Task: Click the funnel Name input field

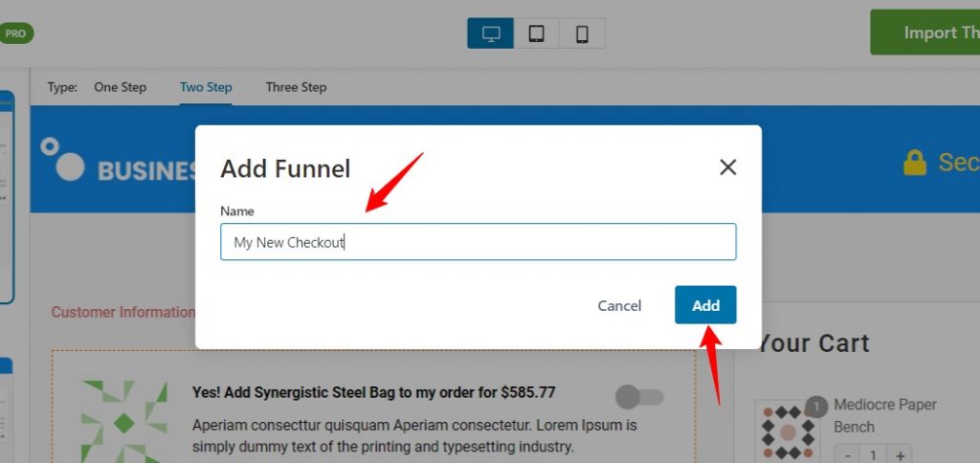Action: tap(479, 242)
